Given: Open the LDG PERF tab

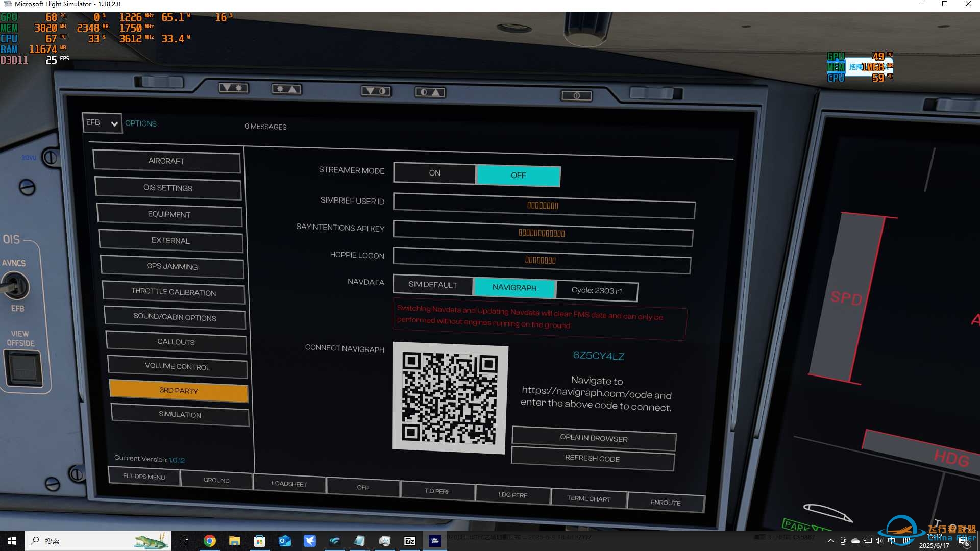Looking at the screenshot, I should (x=513, y=495).
